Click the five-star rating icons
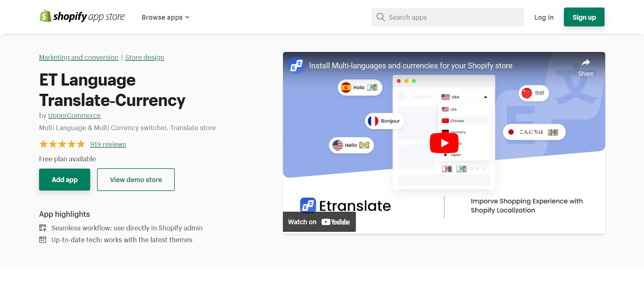The height and width of the screenshot is (282, 644). point(62,144)
